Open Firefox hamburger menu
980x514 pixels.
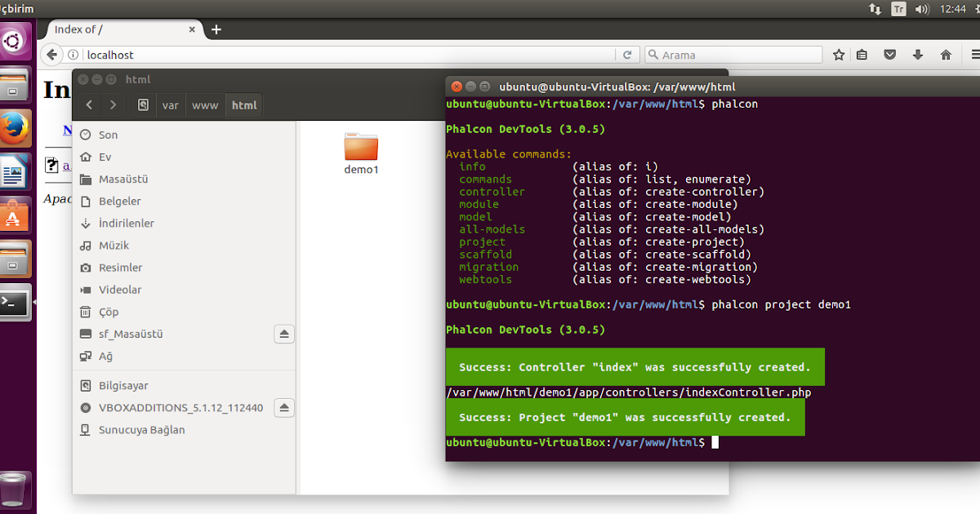[x=975, y=55]
